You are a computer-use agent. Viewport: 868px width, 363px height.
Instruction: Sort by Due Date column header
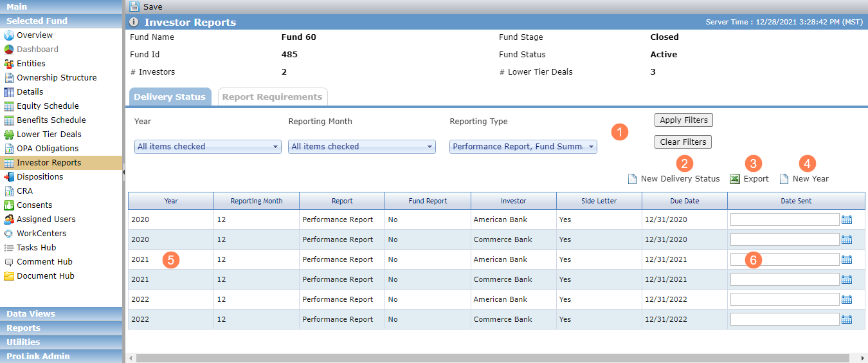click(685, 201)
